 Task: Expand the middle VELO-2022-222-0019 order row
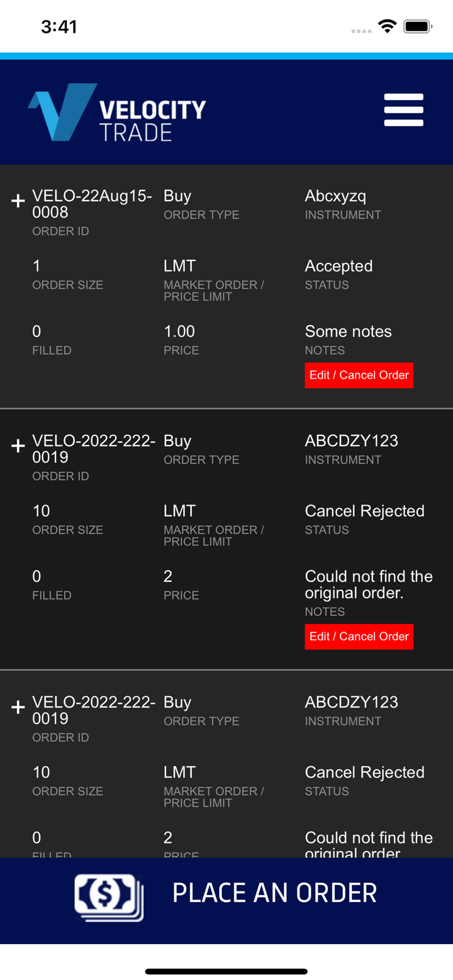[x=18, y=446]
